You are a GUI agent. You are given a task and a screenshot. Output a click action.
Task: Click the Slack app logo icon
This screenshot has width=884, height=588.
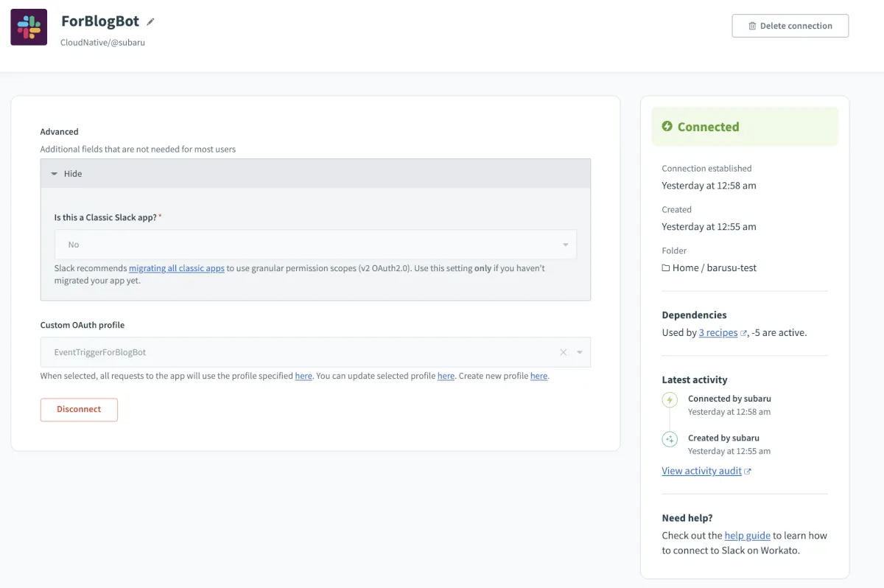coord(29,27)
